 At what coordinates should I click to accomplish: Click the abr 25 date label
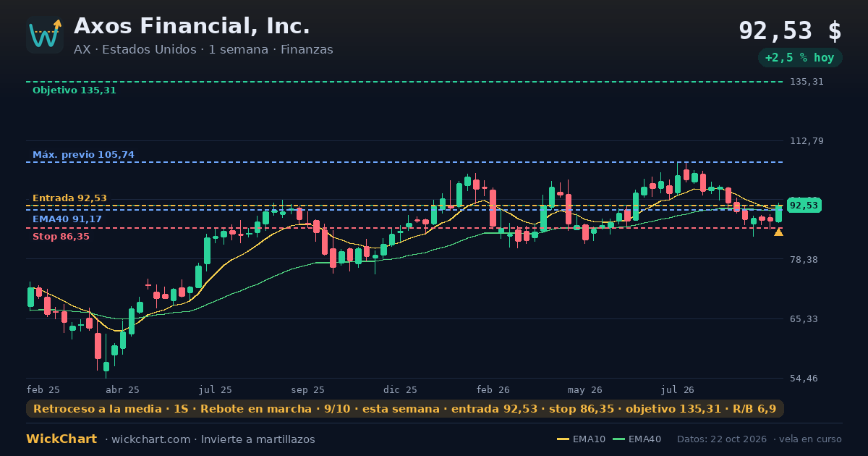click(x=122, y=389)
